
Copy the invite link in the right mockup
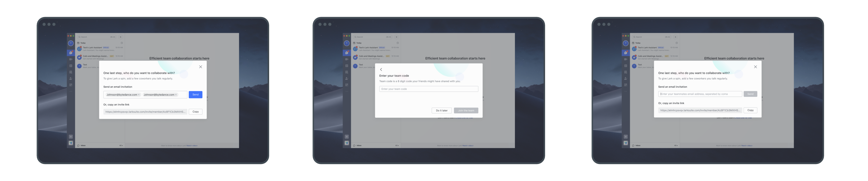[750, 110]
